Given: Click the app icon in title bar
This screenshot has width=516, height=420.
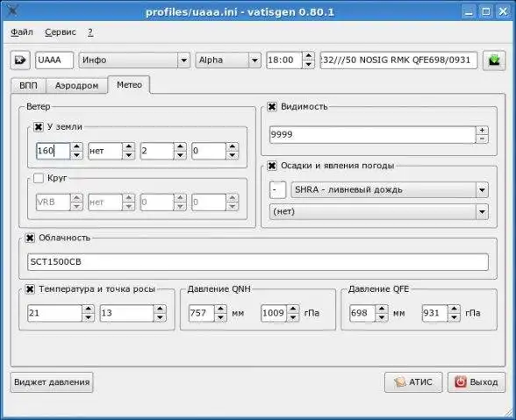Looking at the screenshot, I should (x=12, y=11).
